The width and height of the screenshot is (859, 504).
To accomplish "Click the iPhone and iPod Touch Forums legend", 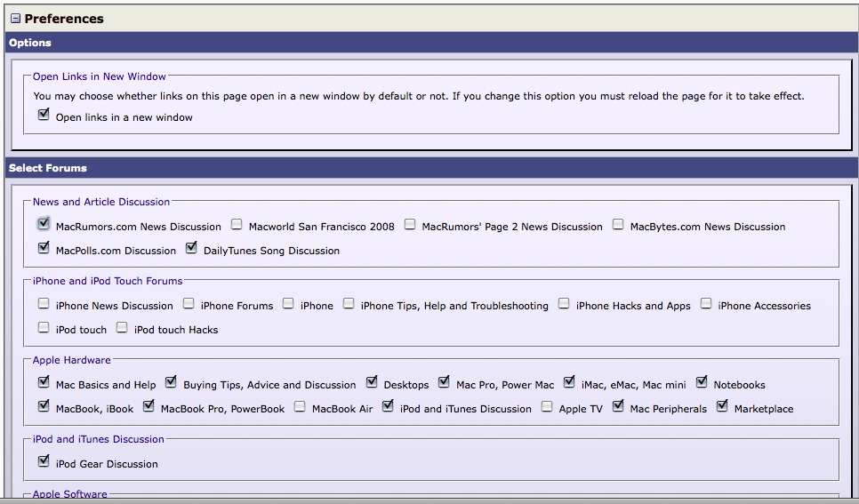I will click(108, 281).
